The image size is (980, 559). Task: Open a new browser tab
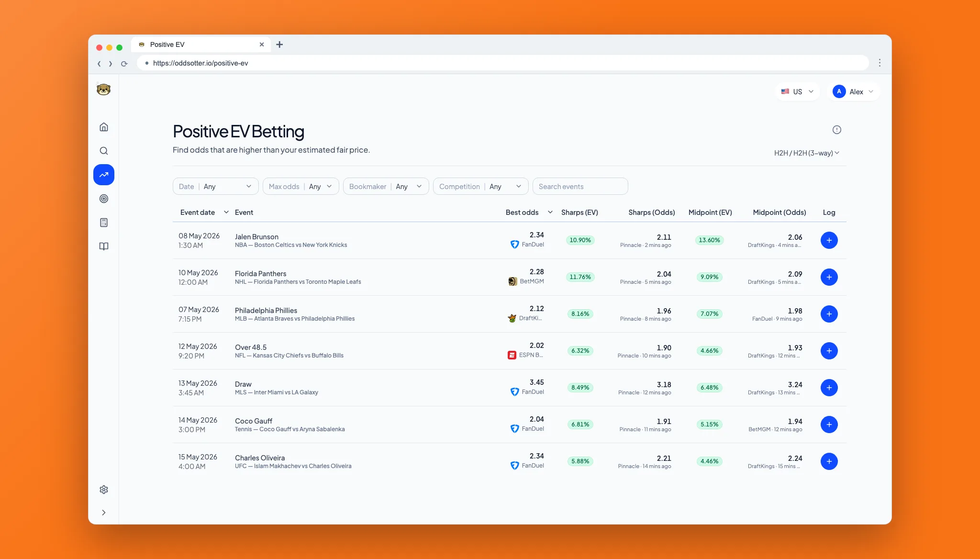(280, 45)
